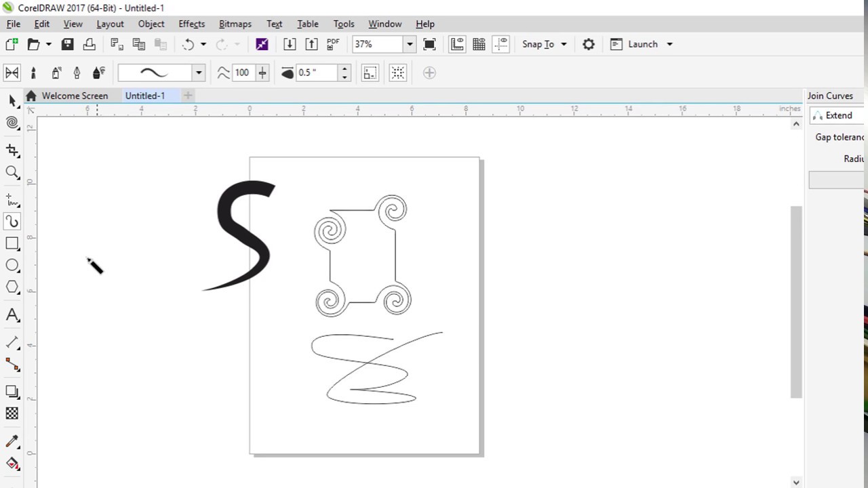Click the Import icon
Viewport: 868px width, 488px height.
point(290,44)
